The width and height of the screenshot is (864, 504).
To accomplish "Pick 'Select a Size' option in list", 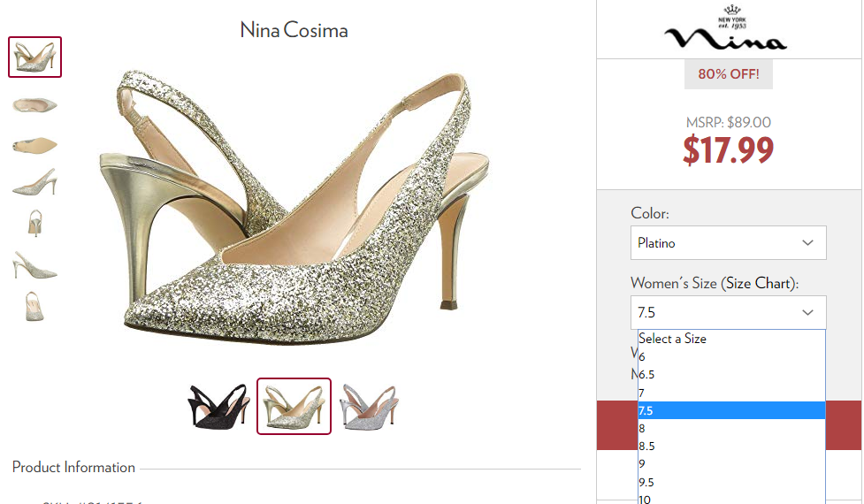I will click(731, 339).
